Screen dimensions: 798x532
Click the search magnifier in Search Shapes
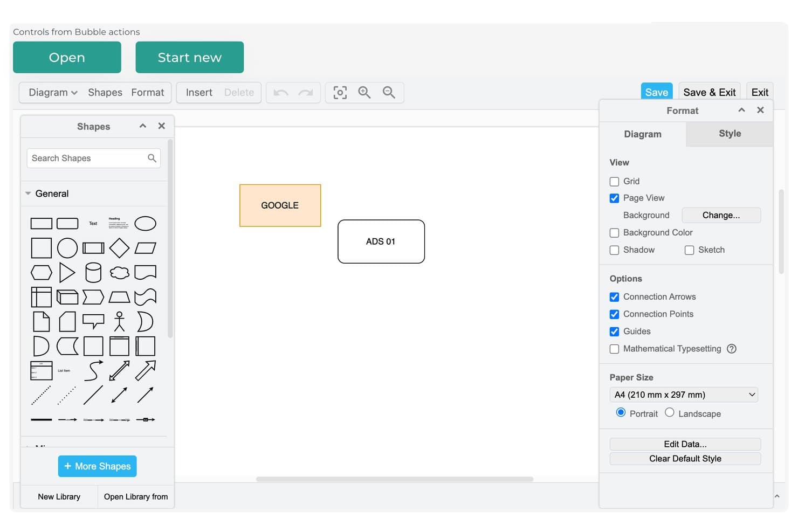(x=152, y=158)
